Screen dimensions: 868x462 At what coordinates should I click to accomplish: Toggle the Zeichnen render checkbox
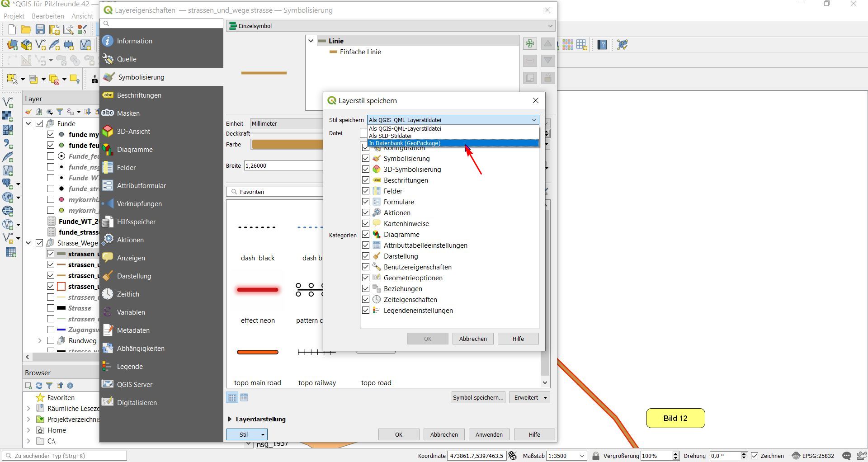point(755,456)
